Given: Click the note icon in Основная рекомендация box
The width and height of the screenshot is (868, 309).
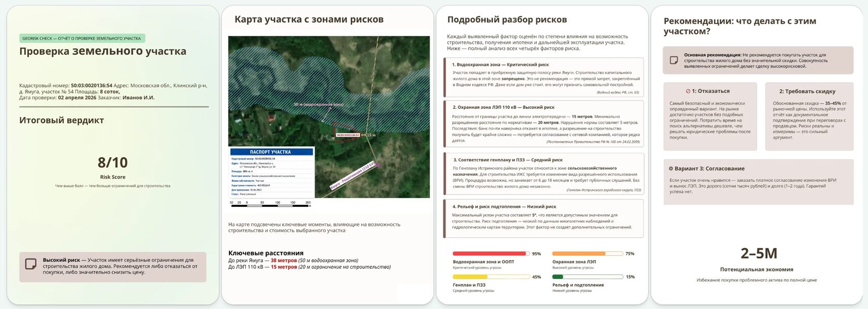Looking at the screenshot, I should [674, 60].
